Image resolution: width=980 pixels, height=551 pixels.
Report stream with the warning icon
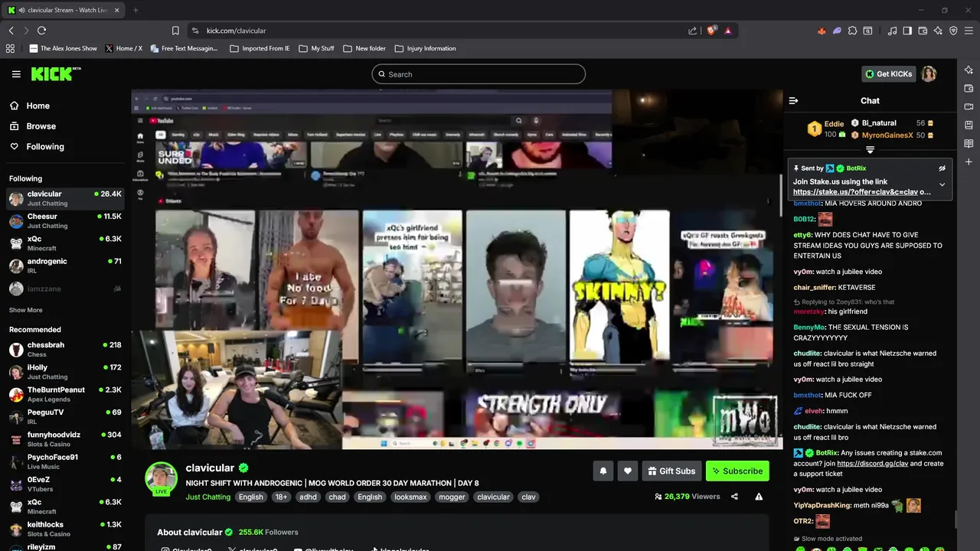coord(759,497)
